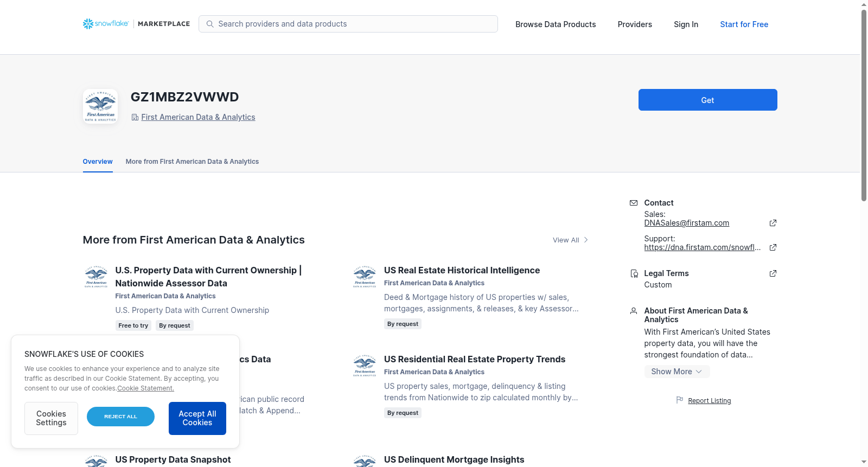Open First American Data & Analytics provider link
Screen dimensions: 868x467
[198, 117]
